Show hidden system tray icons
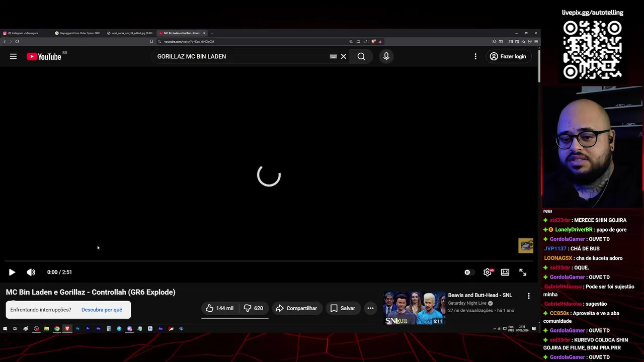The width and height of the screenshot is (644, 362). pos(495,329)
